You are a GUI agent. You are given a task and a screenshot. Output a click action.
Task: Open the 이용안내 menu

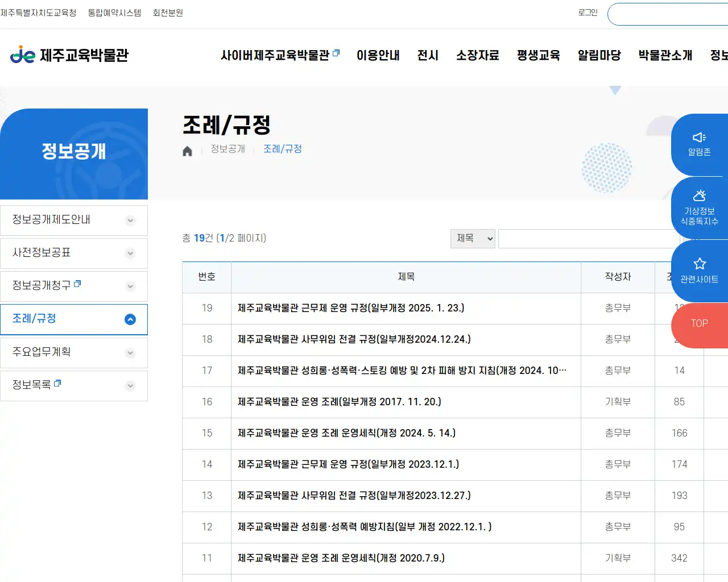pos(378,55)
